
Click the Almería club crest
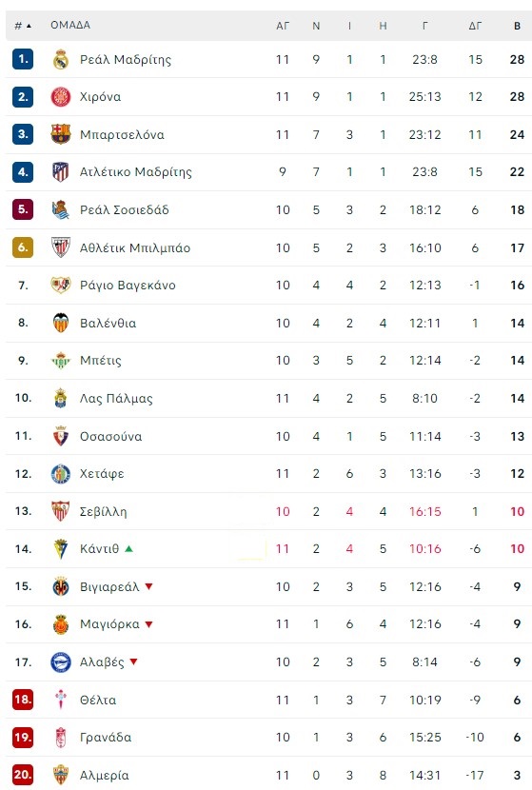(x=61, y=775)
